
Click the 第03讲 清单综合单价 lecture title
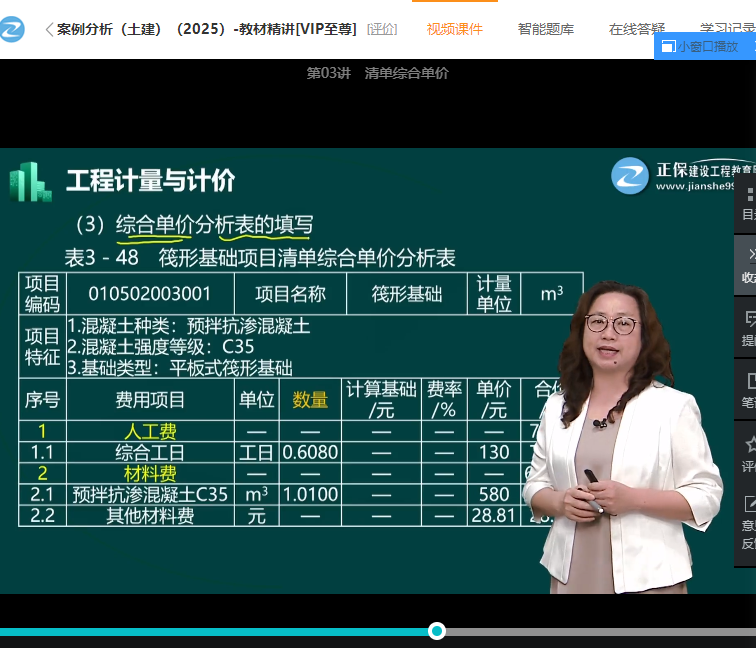[x=377, y=73]
